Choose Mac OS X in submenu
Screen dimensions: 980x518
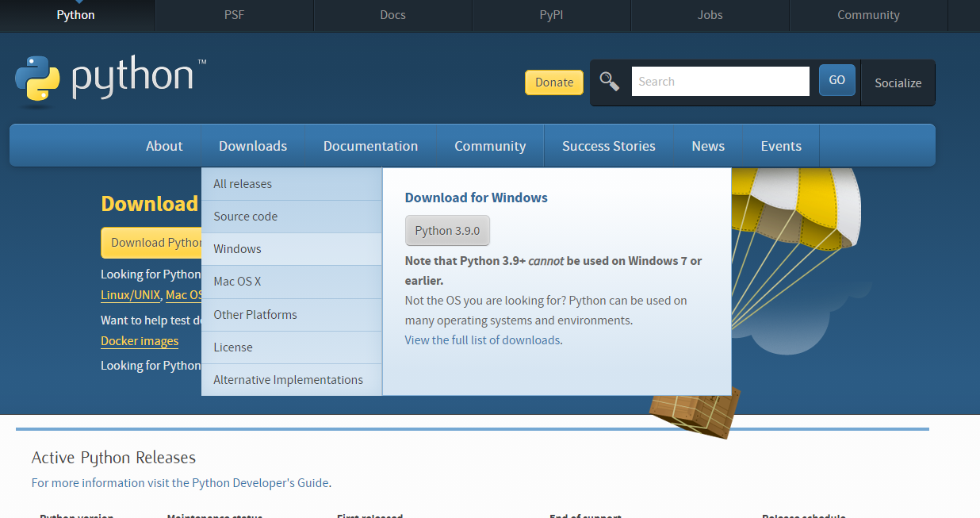click(292, 282)
